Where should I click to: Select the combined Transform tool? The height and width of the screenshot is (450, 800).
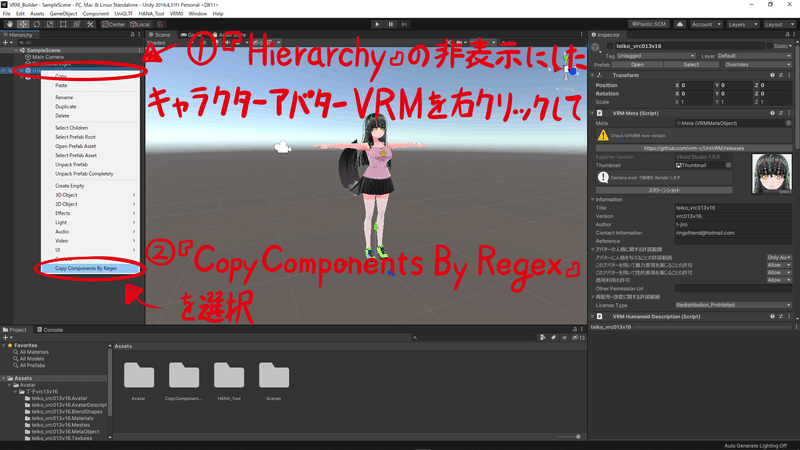point(77,24)
